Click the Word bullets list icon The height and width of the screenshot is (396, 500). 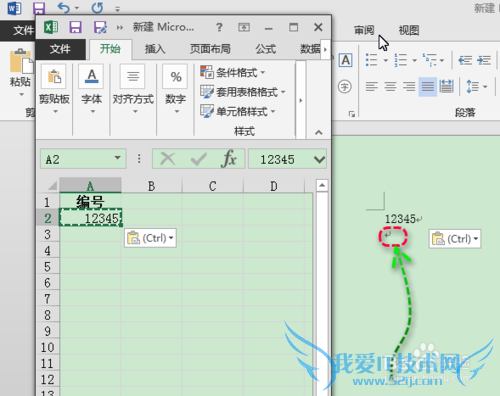(x=371, y=60)
